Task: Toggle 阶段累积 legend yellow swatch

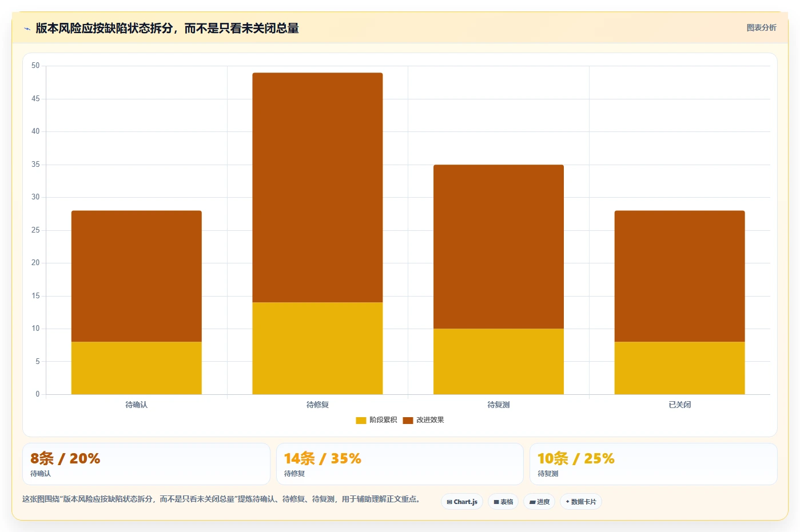Action: pyautogui.click(x=361, y=420)
